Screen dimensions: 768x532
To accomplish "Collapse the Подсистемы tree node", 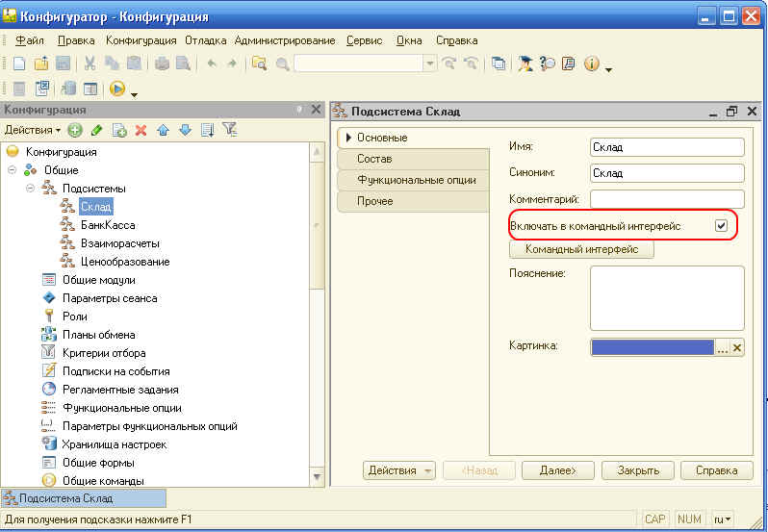I will coord(31,189).
